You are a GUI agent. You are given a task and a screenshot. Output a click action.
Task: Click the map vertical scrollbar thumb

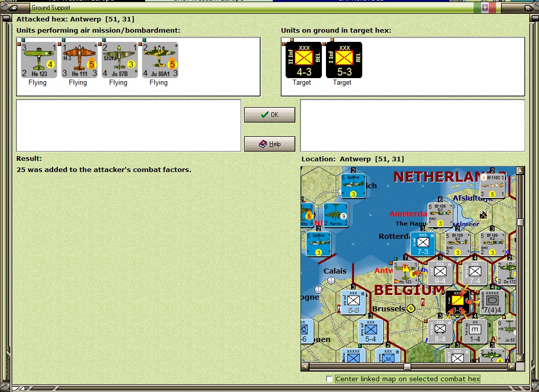[x=520, y=222]
